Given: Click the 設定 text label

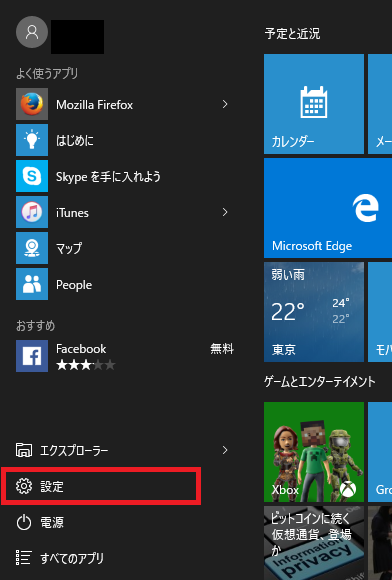Looking at the screenshot, I should pyautogui.click(x=52, y=486).
